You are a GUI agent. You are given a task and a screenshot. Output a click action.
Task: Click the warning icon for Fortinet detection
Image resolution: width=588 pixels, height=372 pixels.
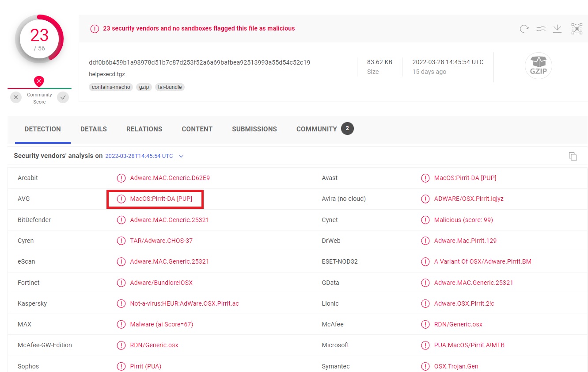[121, 283]
